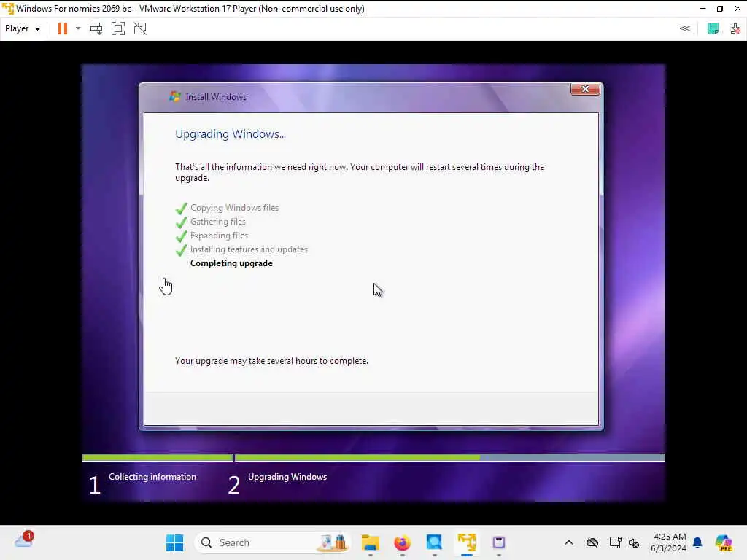Collapse toolbar with double chevron icon

(684, 28)
